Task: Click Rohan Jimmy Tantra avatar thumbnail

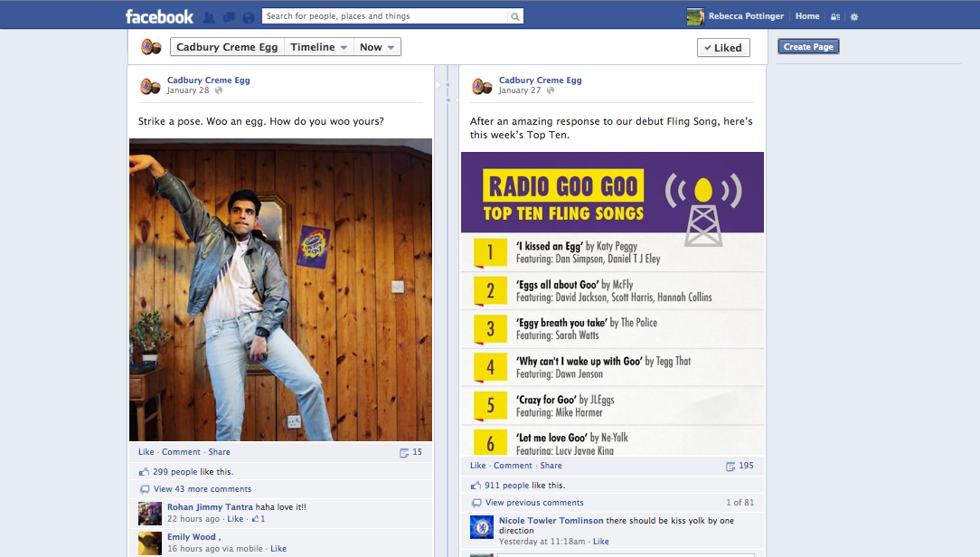Action: point(150,514)
